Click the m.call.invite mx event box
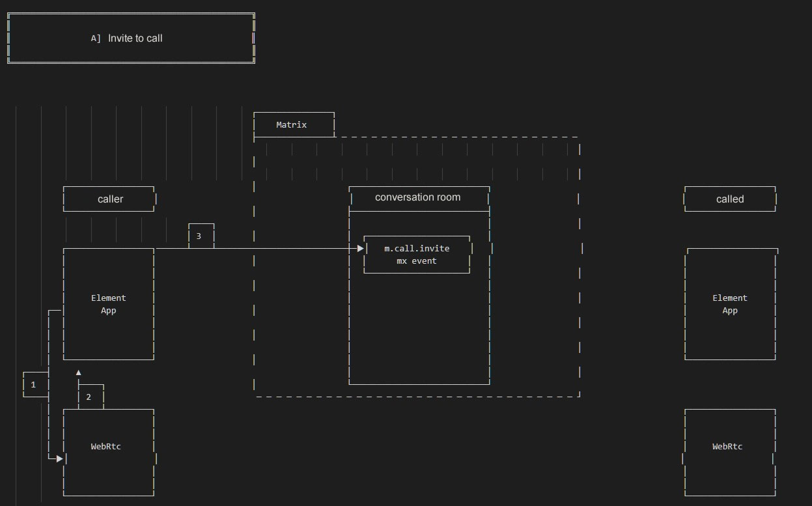Viewport: 812px width, 506px height. click(417, 255)
